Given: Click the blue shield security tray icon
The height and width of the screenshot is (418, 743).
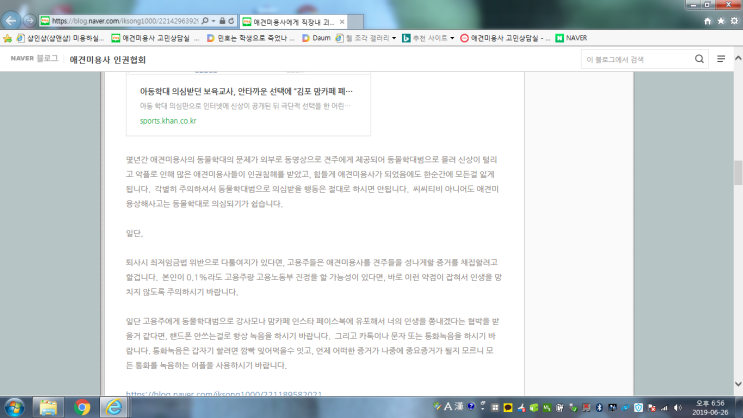Looking at the screenshot, I should [x=638, y=408].
